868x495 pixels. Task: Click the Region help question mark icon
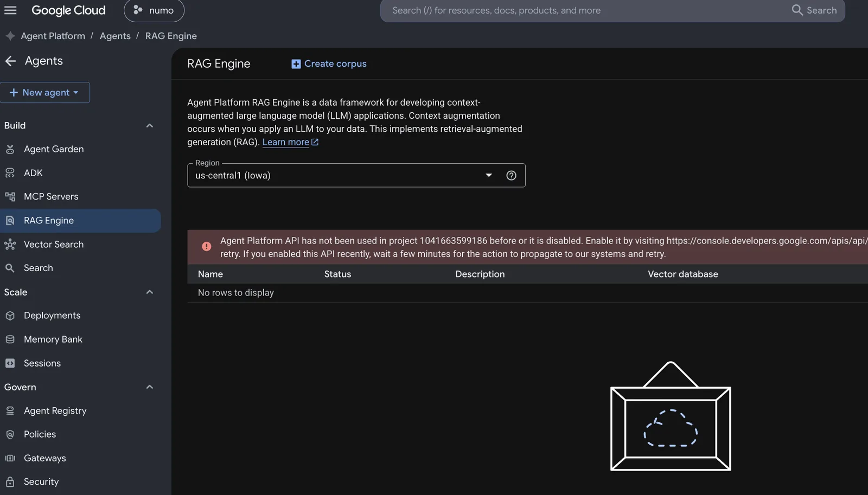point(511,175)
